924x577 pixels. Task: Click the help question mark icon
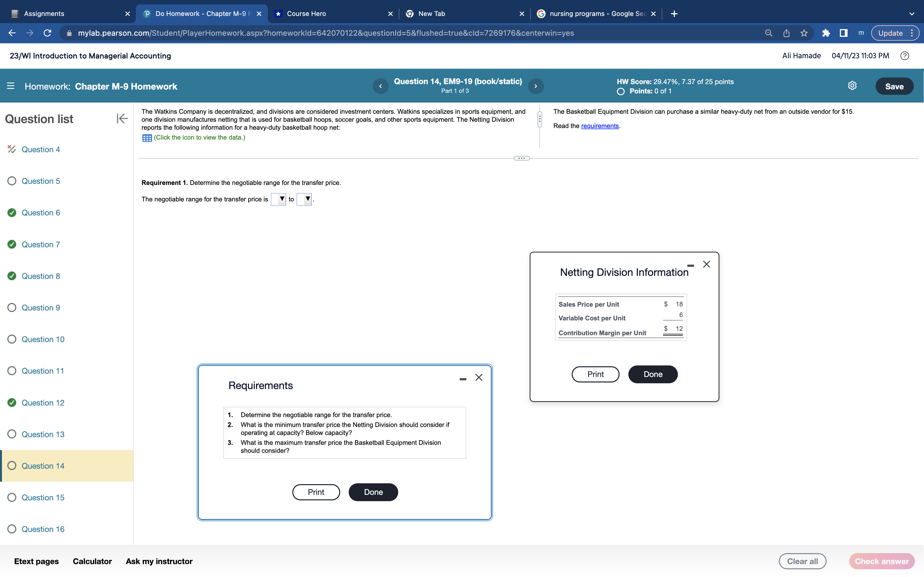click(904, 56)
